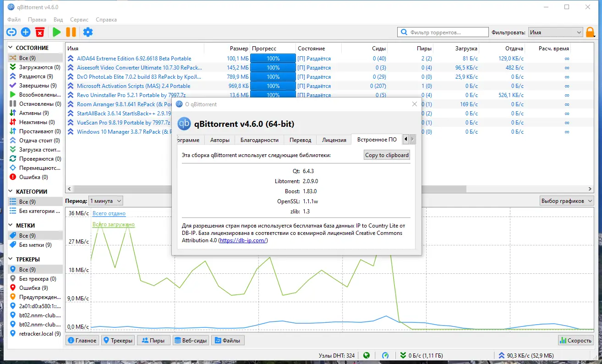Select tracker filter Ошибка (9)
The image size is (602, 364).
point(35,288)
